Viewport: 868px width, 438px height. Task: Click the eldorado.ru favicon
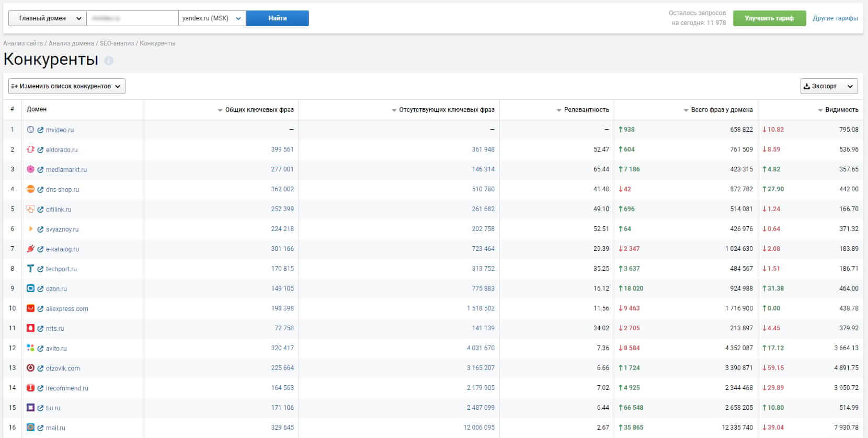[x=30, y=149]
